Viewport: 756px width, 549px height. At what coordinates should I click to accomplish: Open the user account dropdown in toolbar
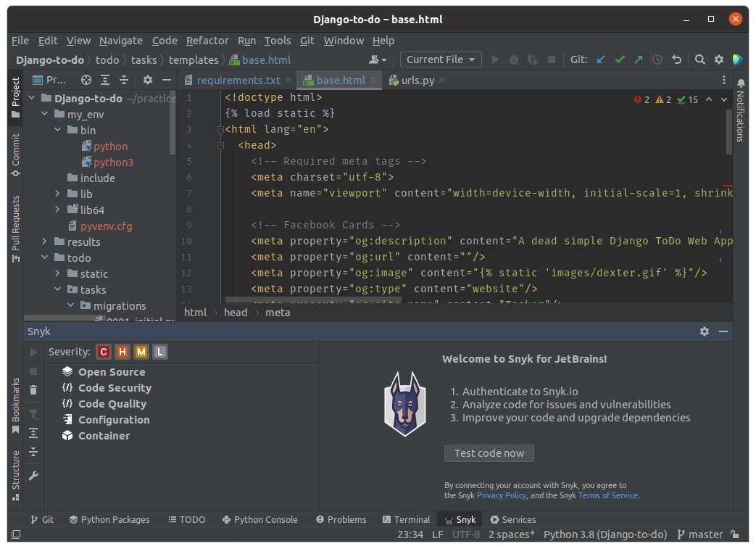pos(378,59)
